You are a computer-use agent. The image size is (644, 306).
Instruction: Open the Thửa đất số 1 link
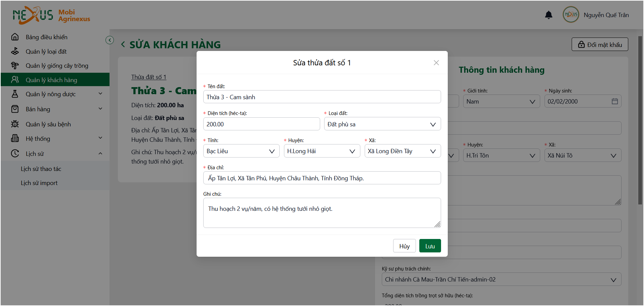pyautogui.click(x=149, y=77)
